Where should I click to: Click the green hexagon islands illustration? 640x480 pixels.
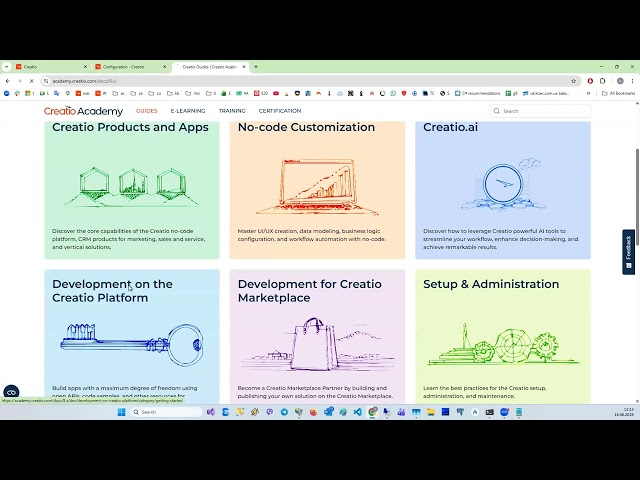pyautogui.click(x=132, y=187)
